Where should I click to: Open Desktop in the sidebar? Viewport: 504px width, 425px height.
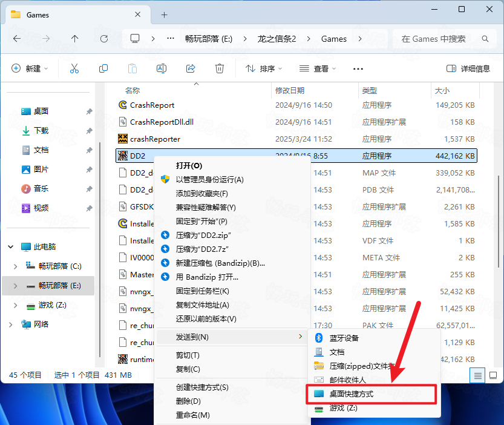(41, 111)
